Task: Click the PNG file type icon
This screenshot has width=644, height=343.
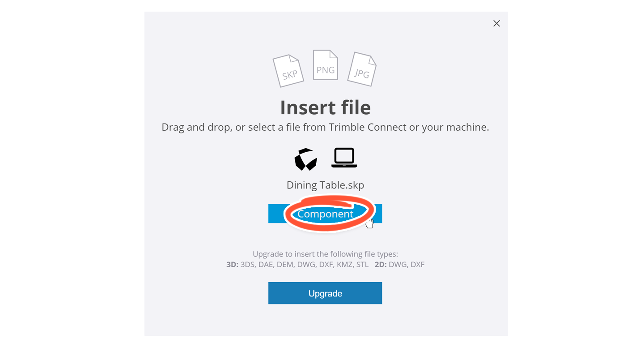Action: click(x=325, y=65)
